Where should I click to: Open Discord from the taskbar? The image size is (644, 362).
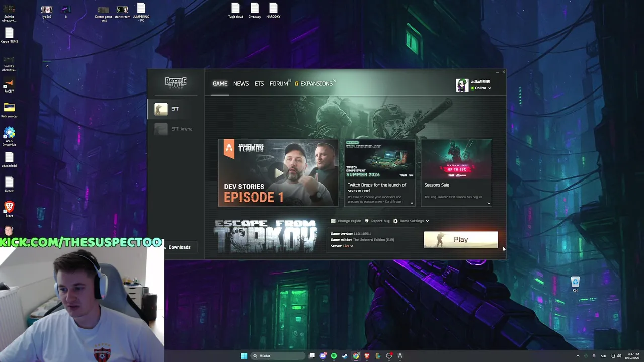tap(323, 356)
